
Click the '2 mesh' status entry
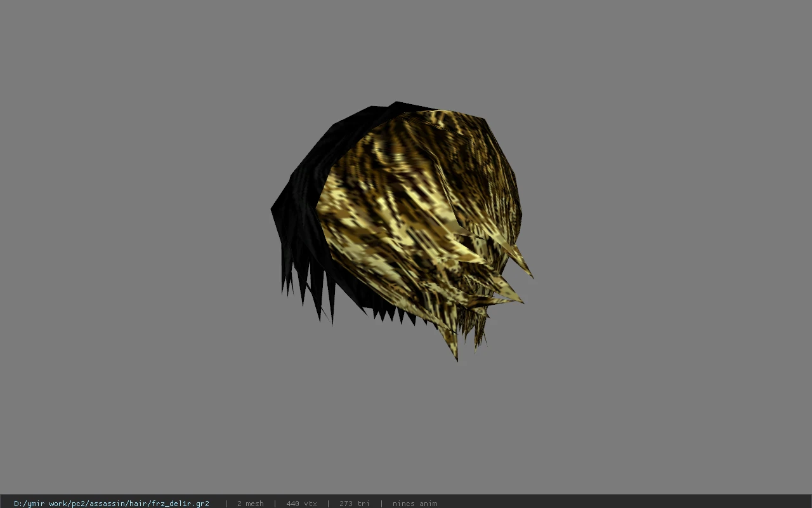coord(250,504)
